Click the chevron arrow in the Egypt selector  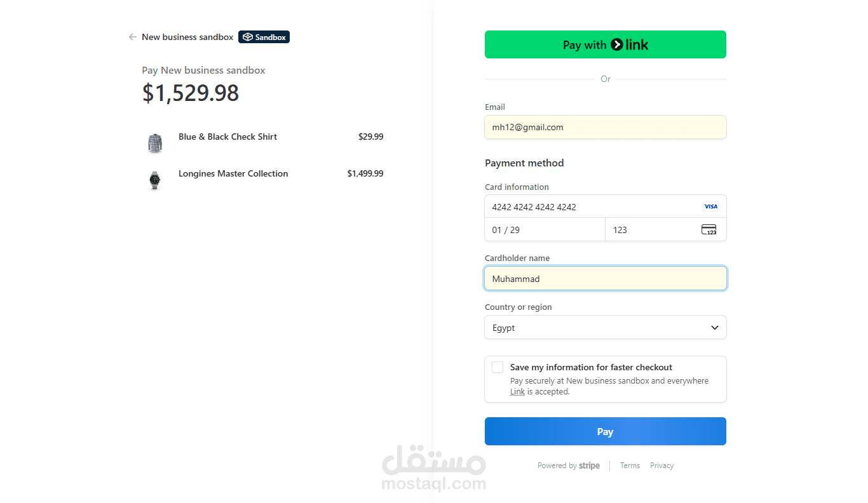point(714,328)
